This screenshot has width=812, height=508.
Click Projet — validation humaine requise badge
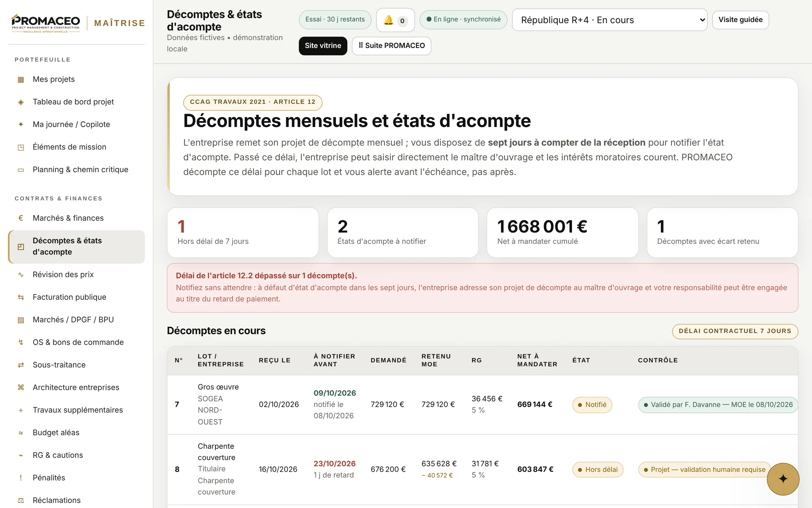[x=704, y=470]
